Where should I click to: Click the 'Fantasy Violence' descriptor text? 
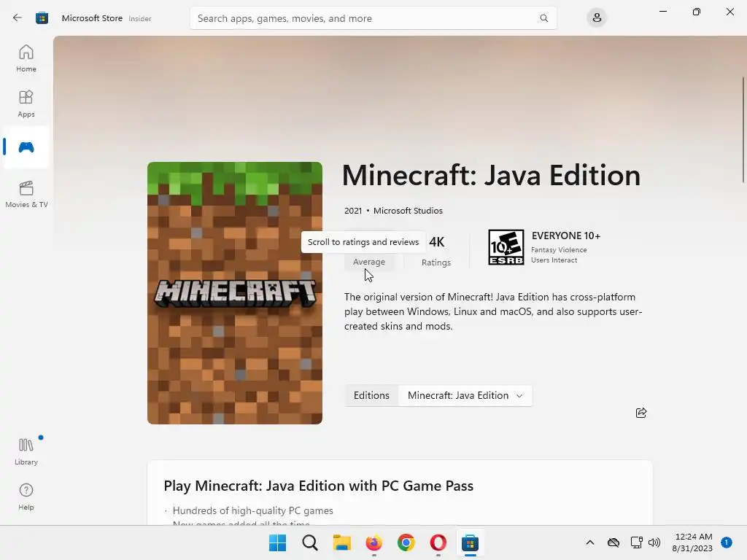tap(559, 250)
